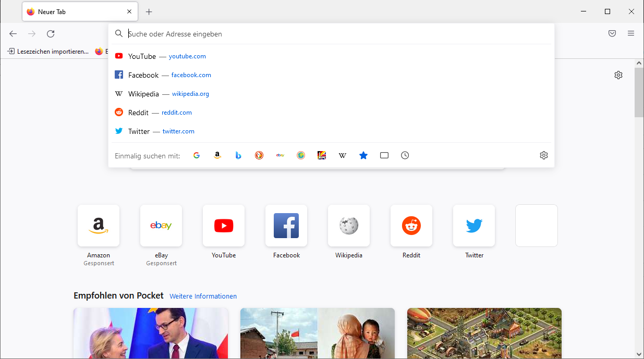Open the Reddit shortcut tile

pos(411,226)
